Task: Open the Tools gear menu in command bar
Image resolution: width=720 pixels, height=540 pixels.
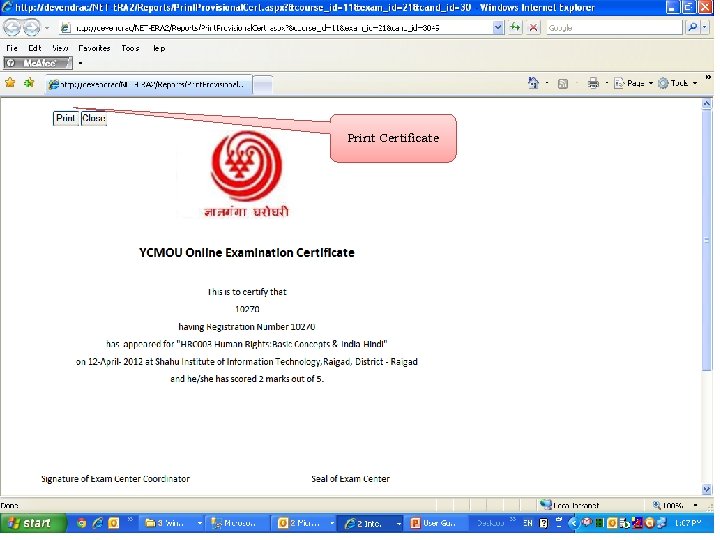Action: point(678,83)
